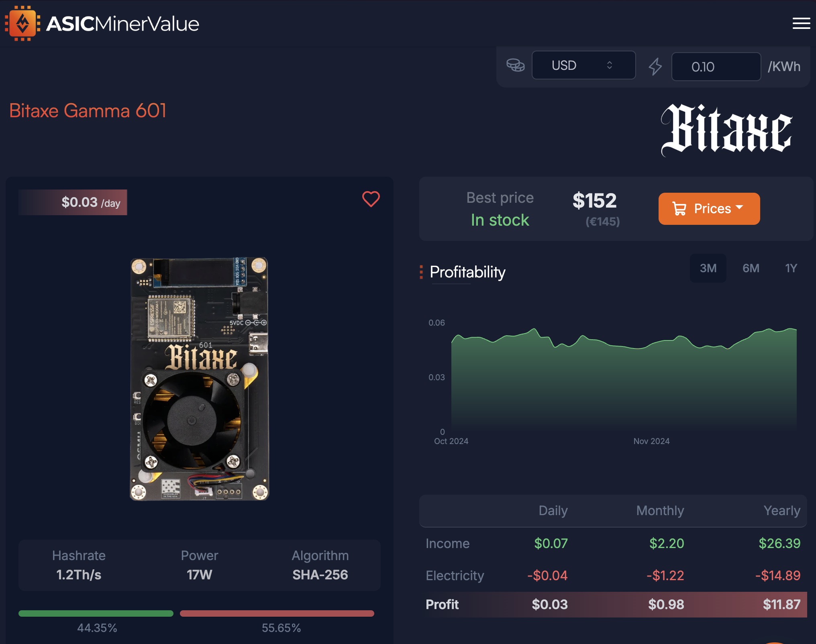Click the Yearly column header

(782, 510)
